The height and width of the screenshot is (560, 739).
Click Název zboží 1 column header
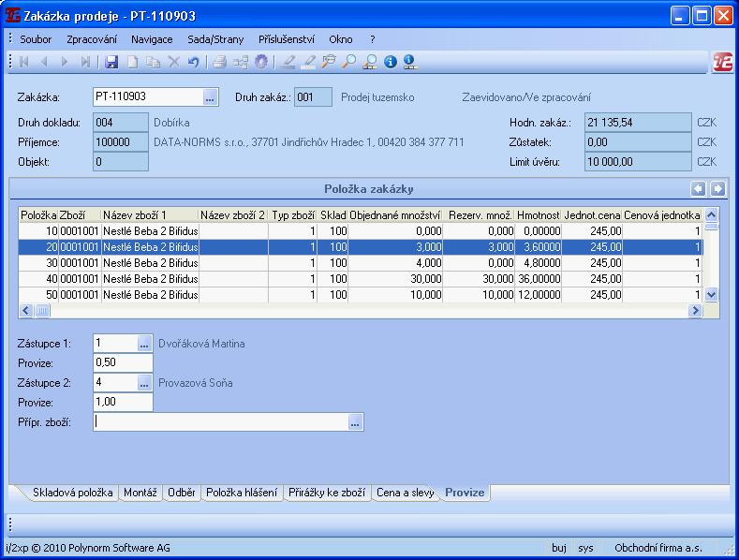(150, 215)
